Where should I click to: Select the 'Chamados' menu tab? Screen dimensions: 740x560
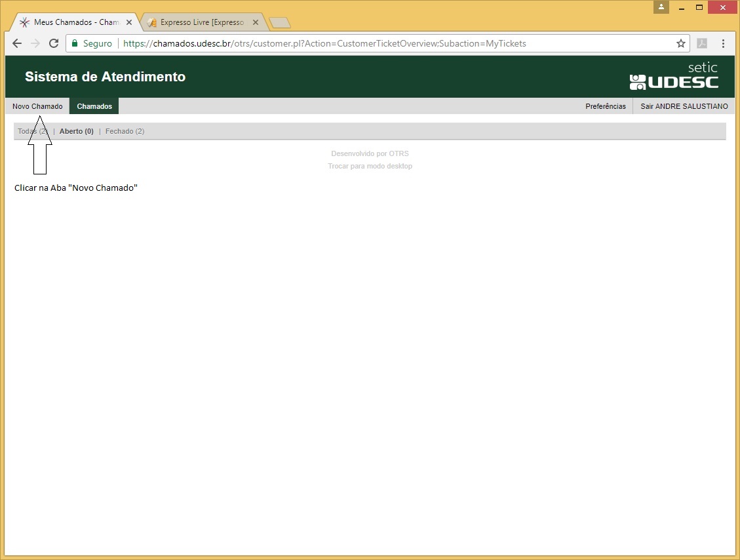pyautogui.click(x=94, y=106)
